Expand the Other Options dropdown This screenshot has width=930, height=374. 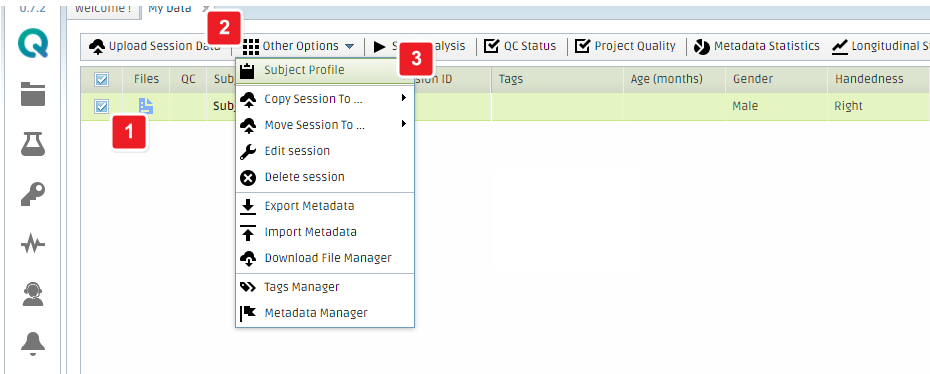click(298, 46)
